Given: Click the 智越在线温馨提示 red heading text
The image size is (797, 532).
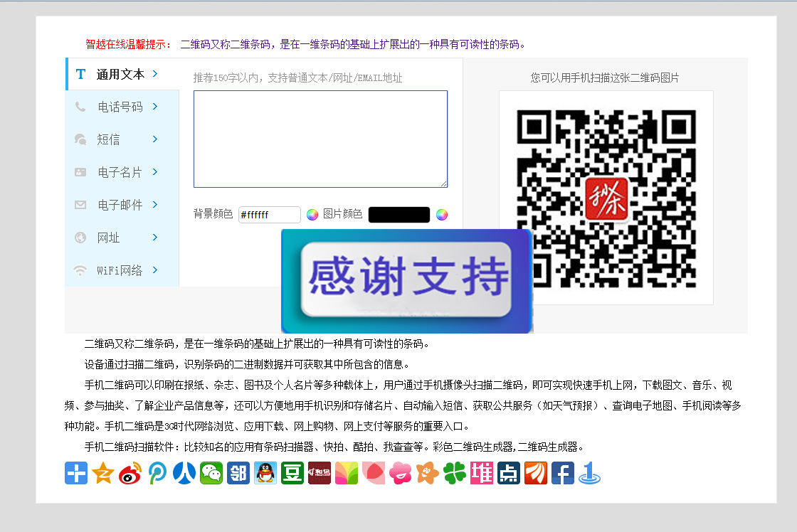Looking at the screenshot, I should [129, 44].
